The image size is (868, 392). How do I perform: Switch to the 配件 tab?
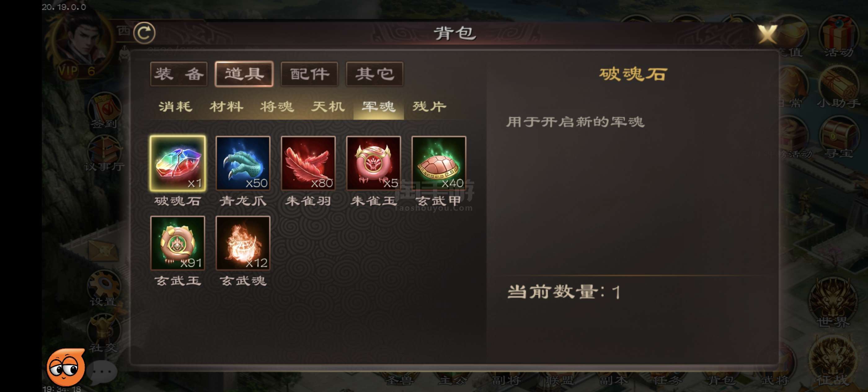(x=309, y=74)
